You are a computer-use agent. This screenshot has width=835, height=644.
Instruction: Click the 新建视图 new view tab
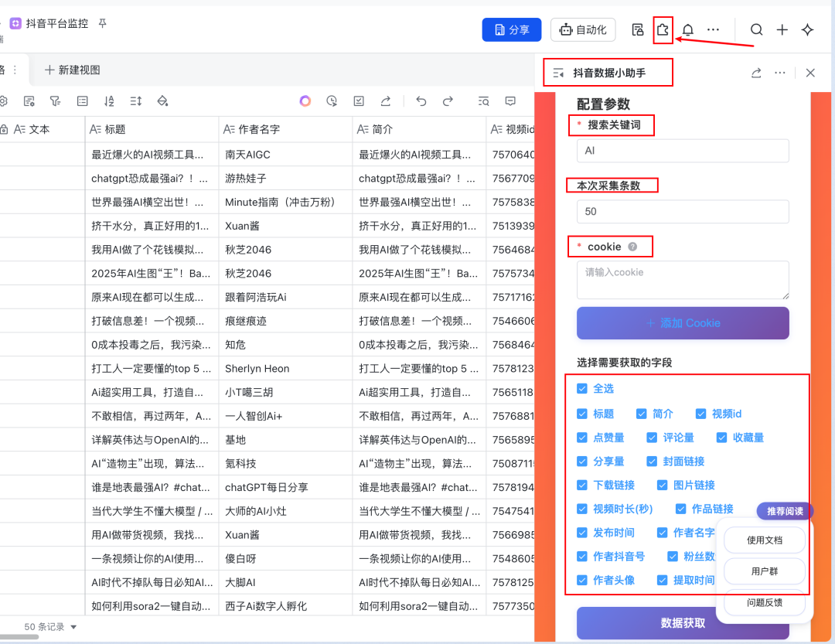point(73,70)
